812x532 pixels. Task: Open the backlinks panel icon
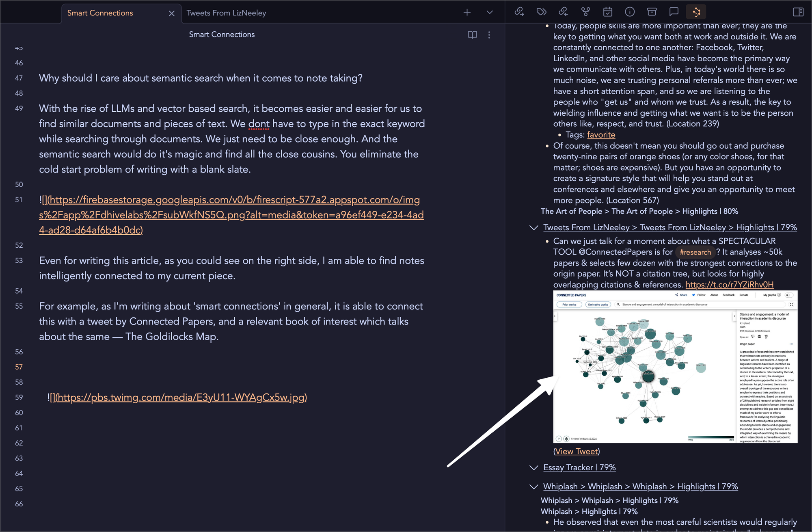pyautogui.click(x=563, y=12)
